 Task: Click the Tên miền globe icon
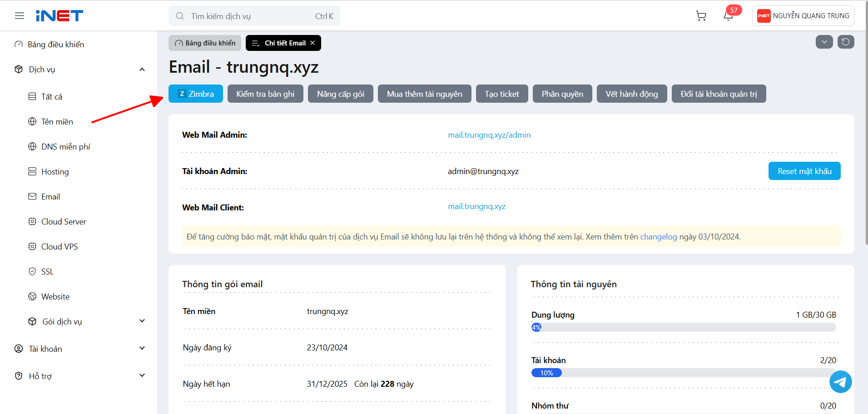tap(32, 121)
